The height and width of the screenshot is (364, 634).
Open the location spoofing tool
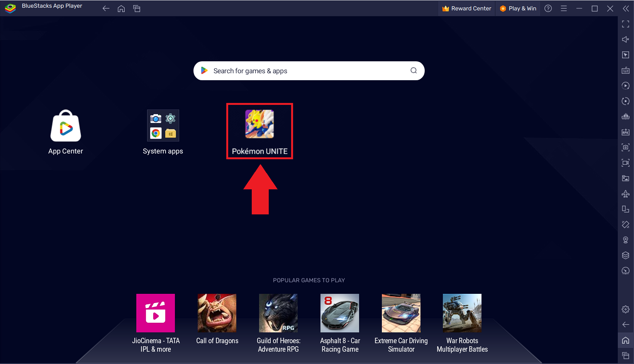point(626,240)
